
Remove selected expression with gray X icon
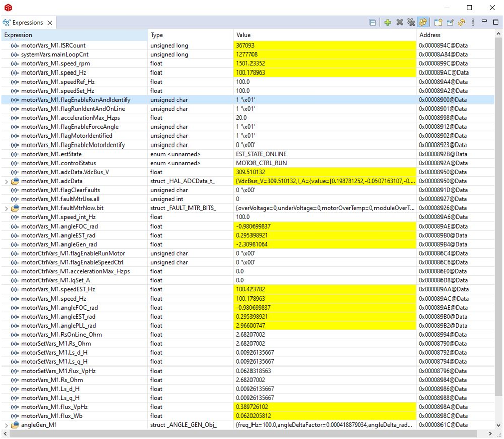(x=400, y=23)
